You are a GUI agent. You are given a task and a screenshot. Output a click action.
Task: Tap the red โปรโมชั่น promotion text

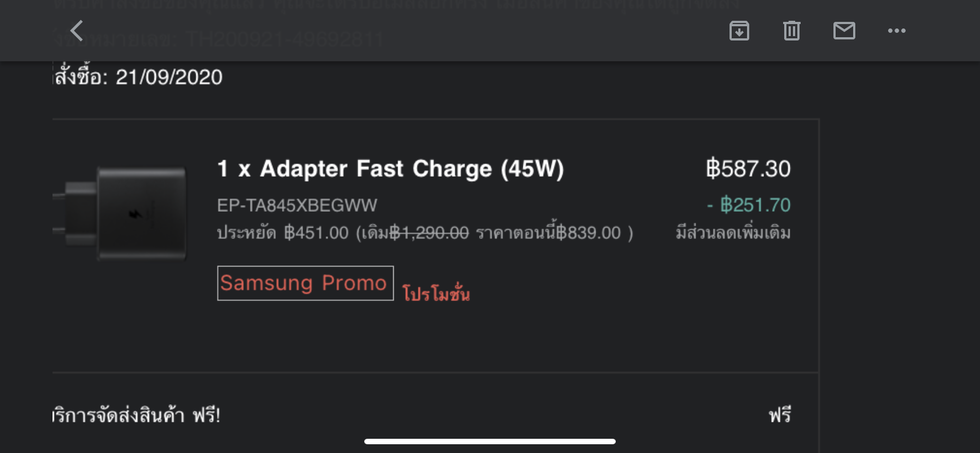(x=436, y=293)
